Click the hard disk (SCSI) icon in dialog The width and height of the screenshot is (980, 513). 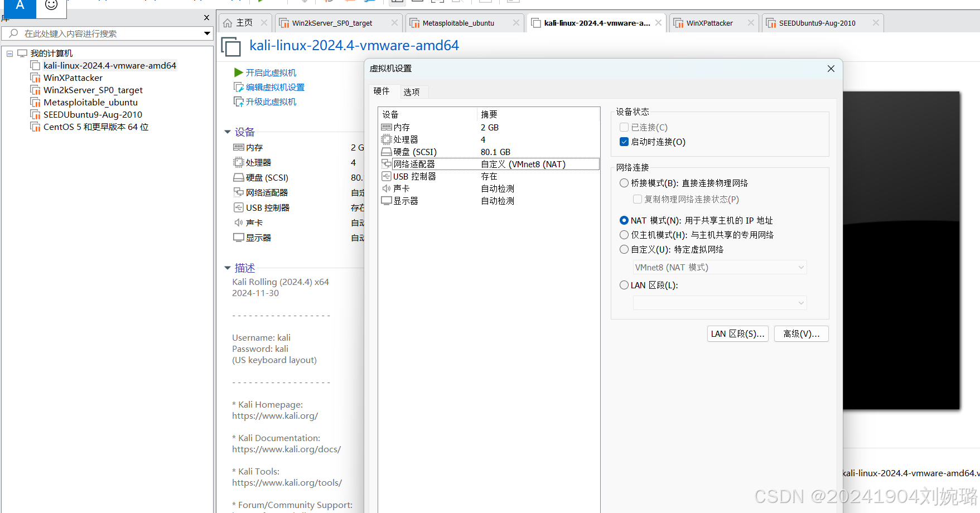click(387, 152)
